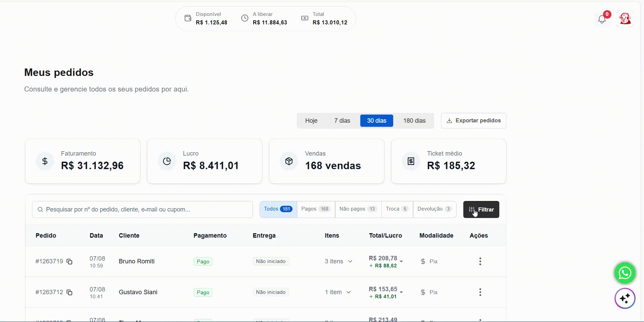Viewport: 644px width, 322px height.
Task: Expand R$ 208,78 total details
Action: pyautogui.click(x=401, y=261)
